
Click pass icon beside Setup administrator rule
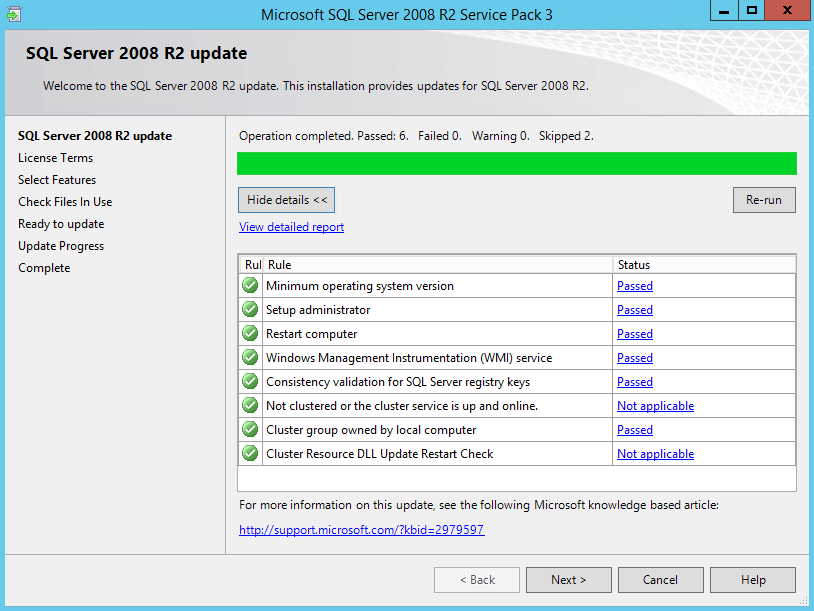pyautogui.click(x=249, y=309)
